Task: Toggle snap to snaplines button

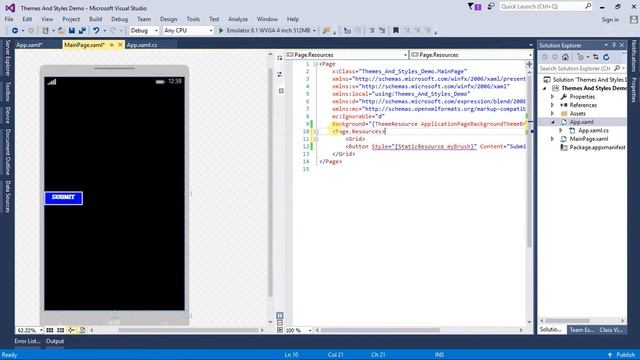Action: pyautogui.click(x=71, y=330)
